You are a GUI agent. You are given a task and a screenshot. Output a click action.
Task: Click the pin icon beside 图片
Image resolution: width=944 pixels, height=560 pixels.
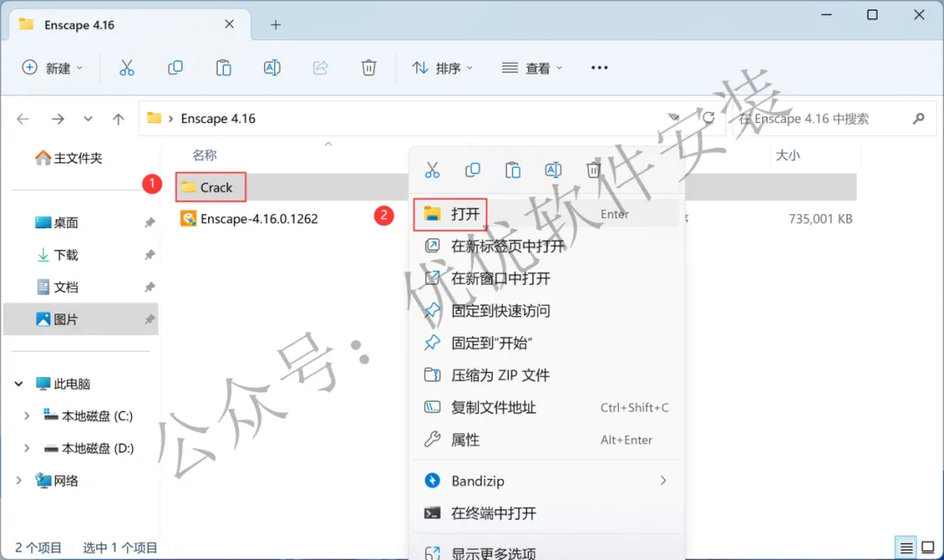(149, 320)
